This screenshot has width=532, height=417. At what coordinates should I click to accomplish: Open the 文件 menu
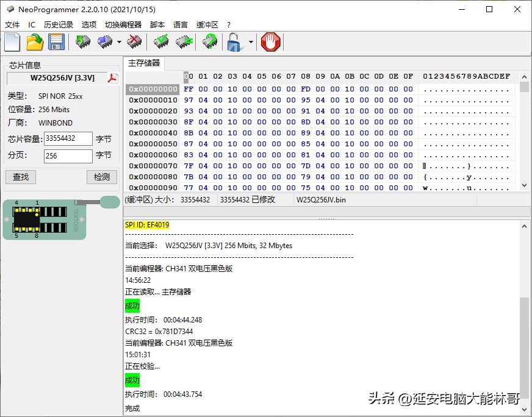point(12,25)
